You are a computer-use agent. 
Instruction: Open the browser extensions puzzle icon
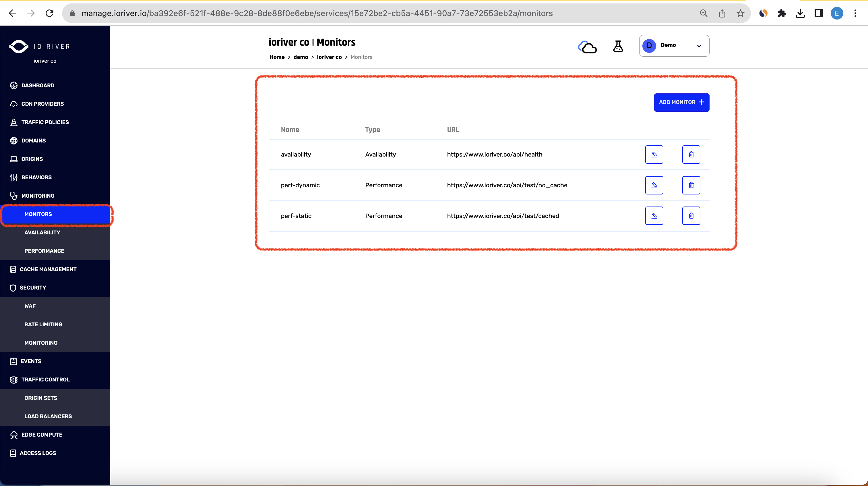782,13
